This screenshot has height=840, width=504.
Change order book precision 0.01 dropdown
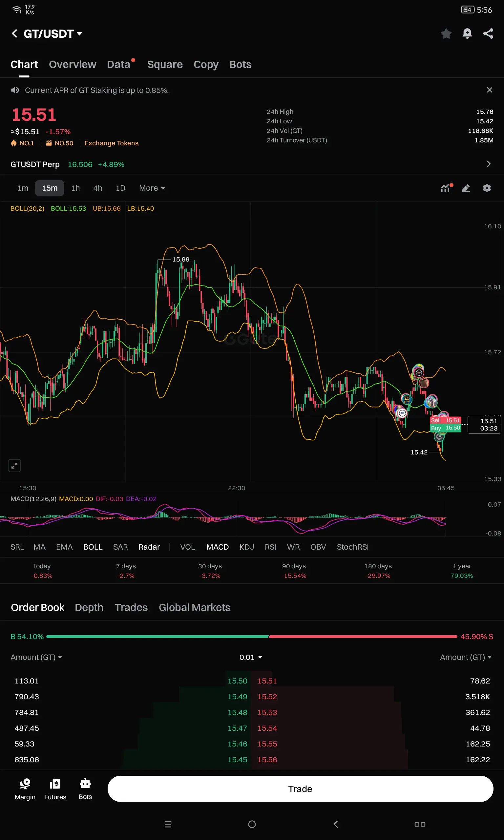251,657
